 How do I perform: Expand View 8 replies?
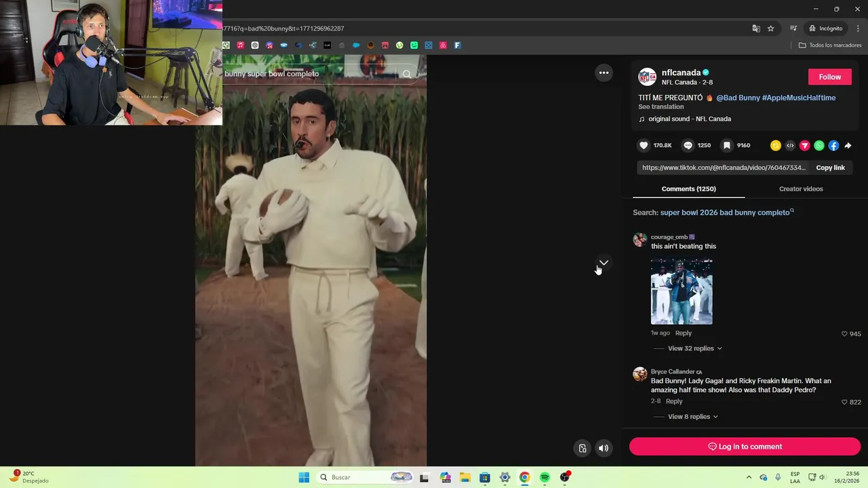click(x=692, y=417)
